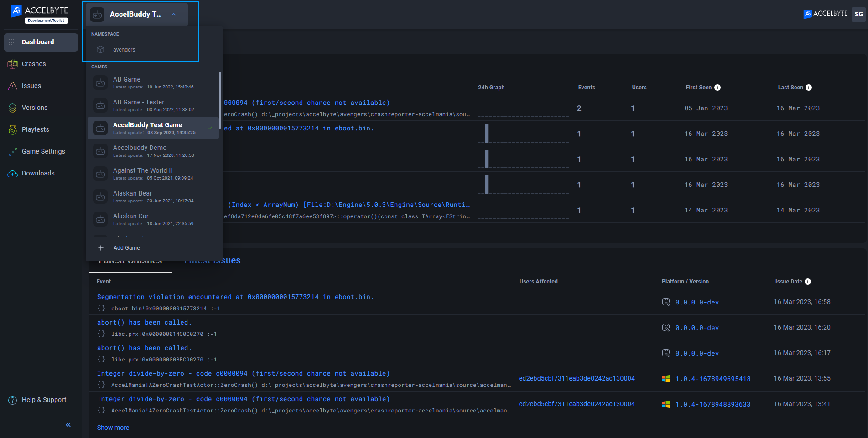Click the game controller icon in selector header
Screen dimensions: 868x438
point(97,15)
